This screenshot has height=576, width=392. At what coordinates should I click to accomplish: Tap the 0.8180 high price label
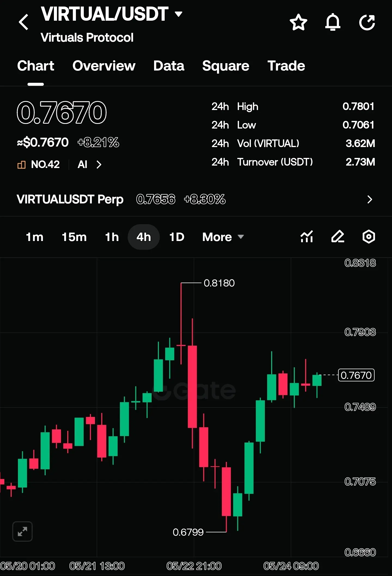pos(219,283)
